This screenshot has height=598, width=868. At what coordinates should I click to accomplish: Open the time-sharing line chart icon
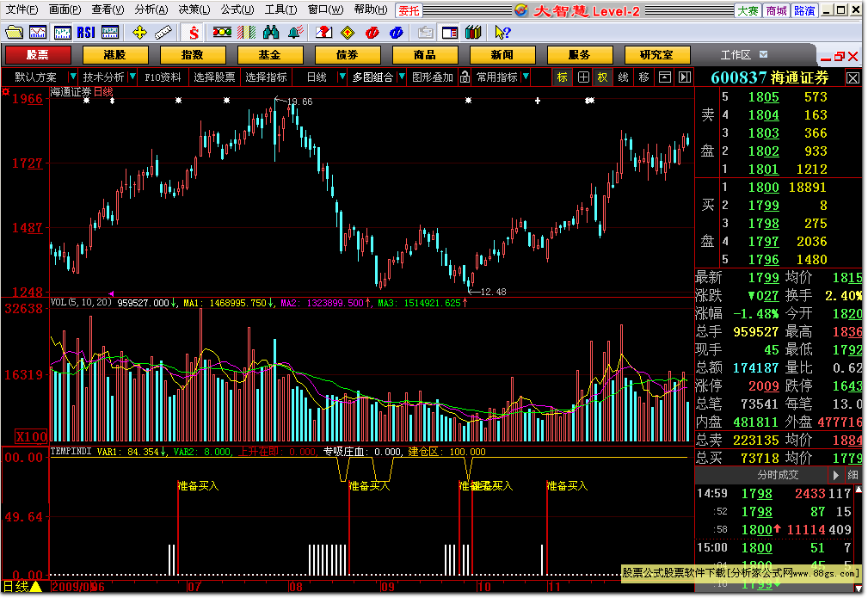38,33
